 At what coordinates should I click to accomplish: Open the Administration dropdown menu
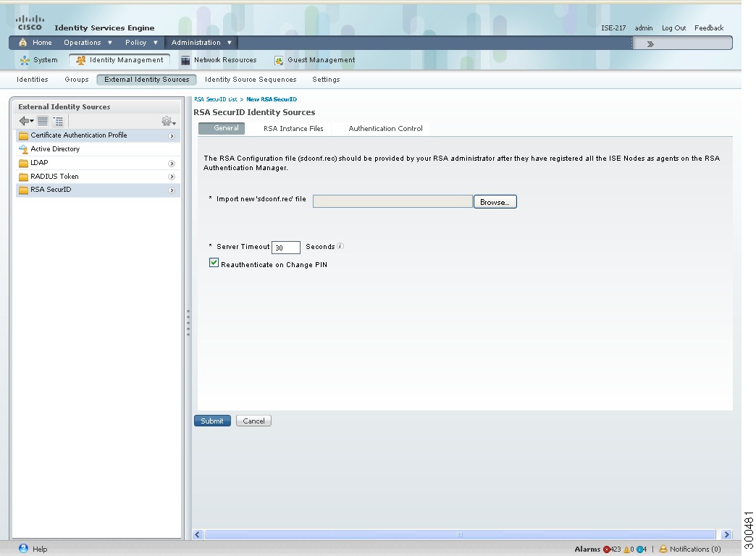[201, 43]
